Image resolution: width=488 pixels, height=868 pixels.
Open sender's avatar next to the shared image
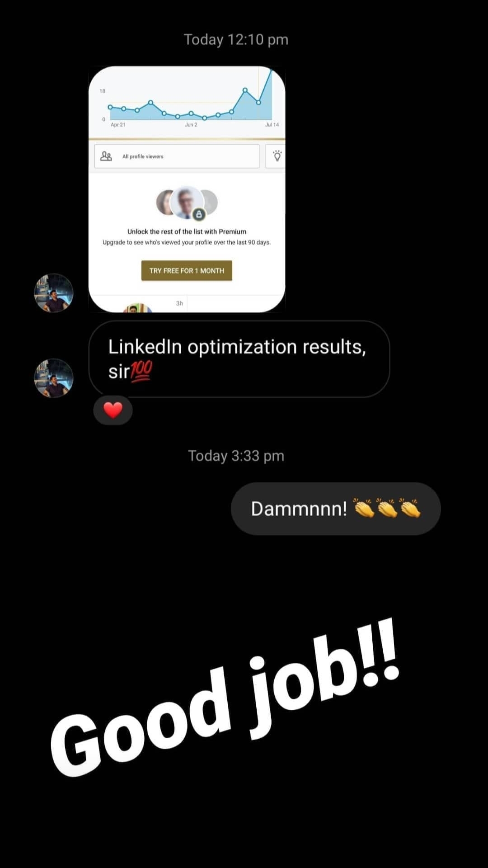coord(54,293)
